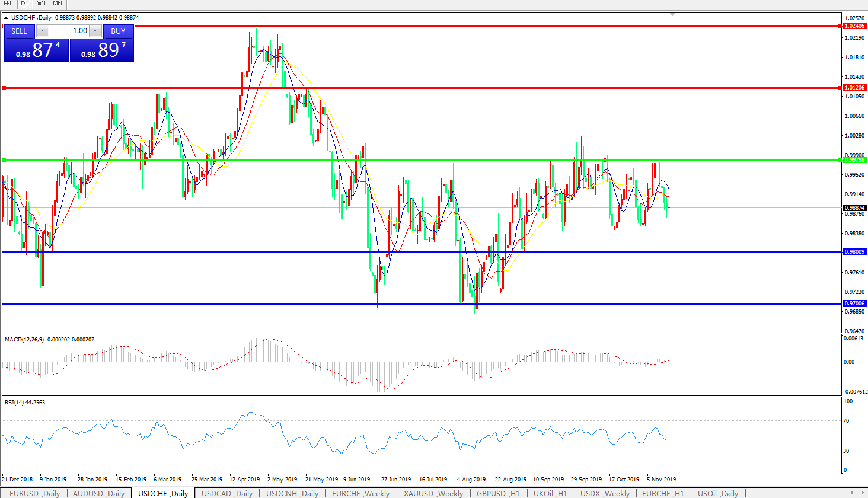
Task: Select the green 0.99798 price line label
Action: tap(854, 160)
